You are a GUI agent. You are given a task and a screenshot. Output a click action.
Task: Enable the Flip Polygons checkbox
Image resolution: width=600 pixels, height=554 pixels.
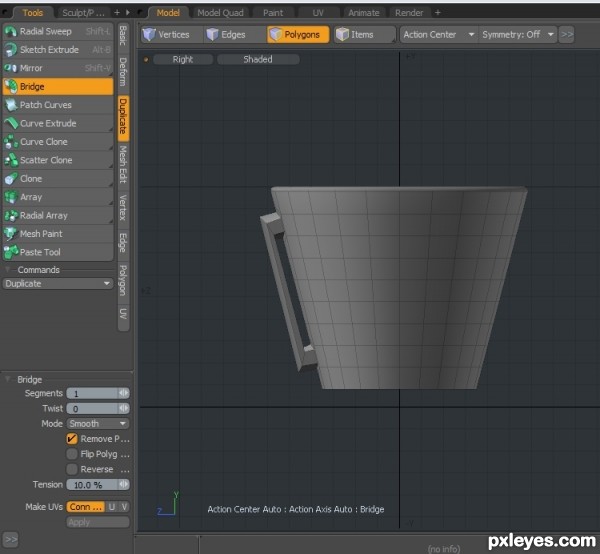(72, 454)
